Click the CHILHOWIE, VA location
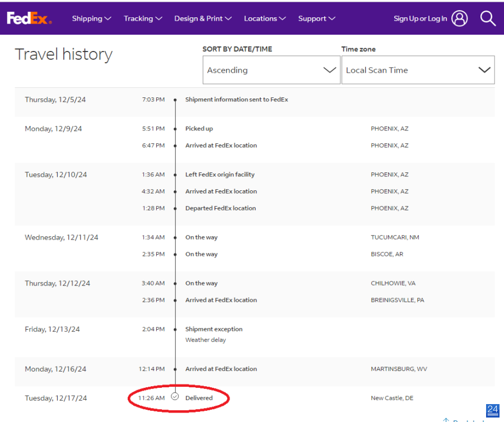Viewport: 504px width, 422px height. tap(393, 283)
